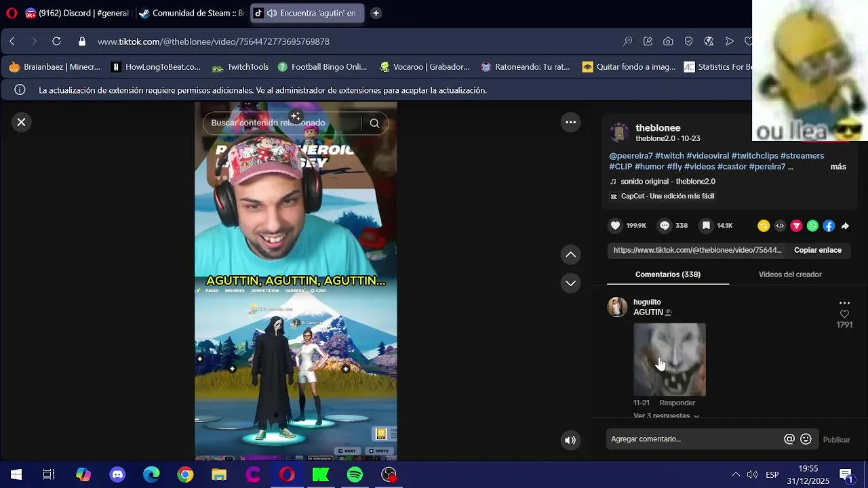Open the TwitchTools bookmark
Image resolution: width=868 pixels, height=488 pixels.
pos(241,66)
